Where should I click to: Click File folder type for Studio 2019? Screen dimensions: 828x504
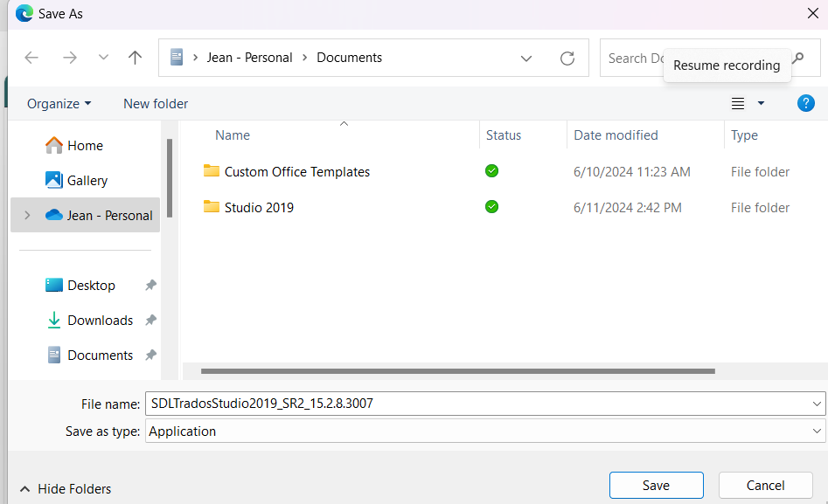click(760, 208)
